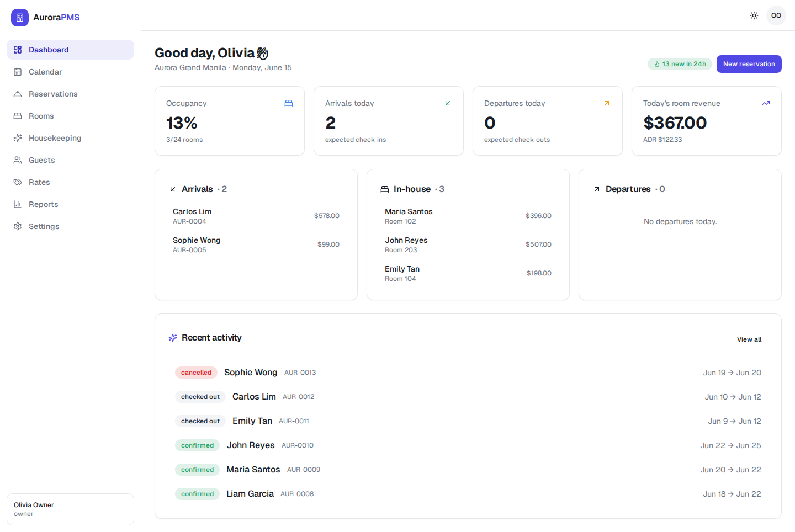The image size is (795, 532).
Task: Click the AuroraPMS logo icon
Action: (x=20, y=18)
